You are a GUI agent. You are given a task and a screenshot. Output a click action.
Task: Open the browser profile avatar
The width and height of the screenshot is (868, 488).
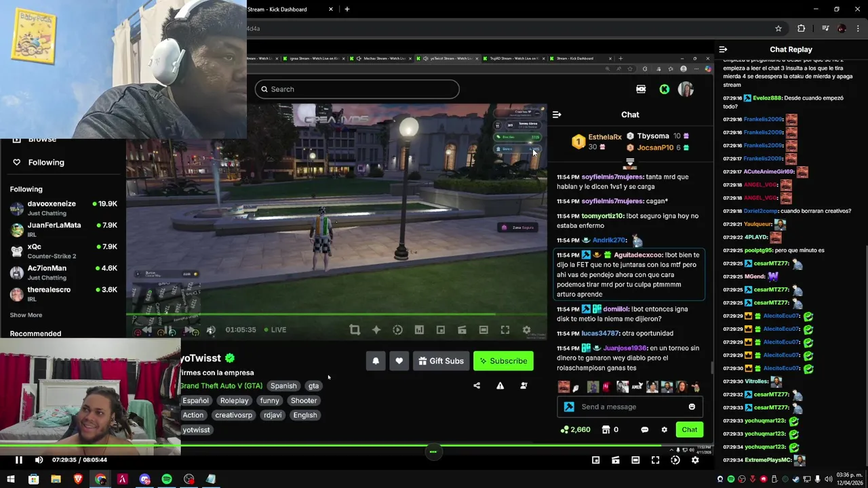coord(842,28)
